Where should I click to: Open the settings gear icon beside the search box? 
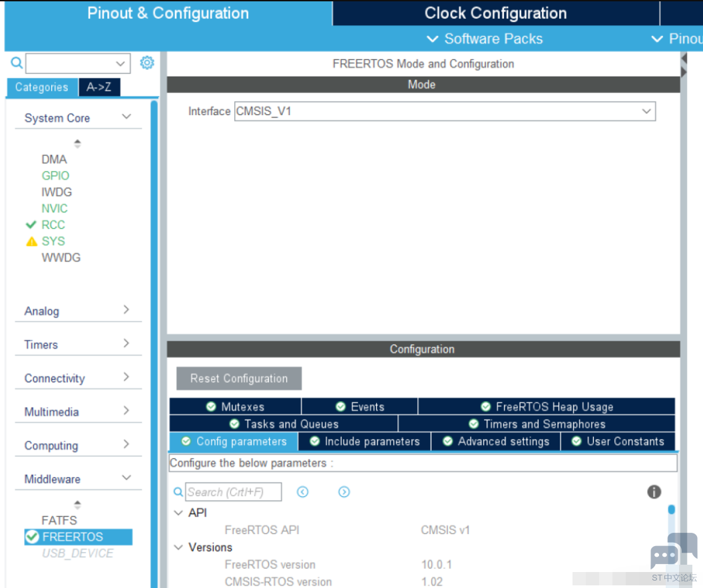click(147, 63)
